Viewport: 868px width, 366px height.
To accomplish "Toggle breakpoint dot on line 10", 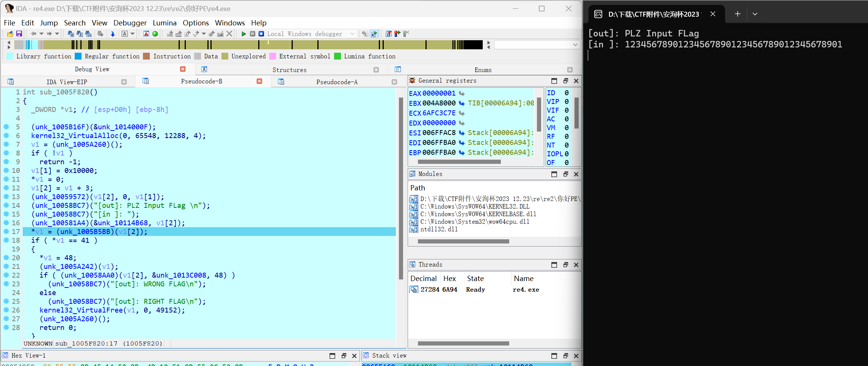I will click(6, 170).
